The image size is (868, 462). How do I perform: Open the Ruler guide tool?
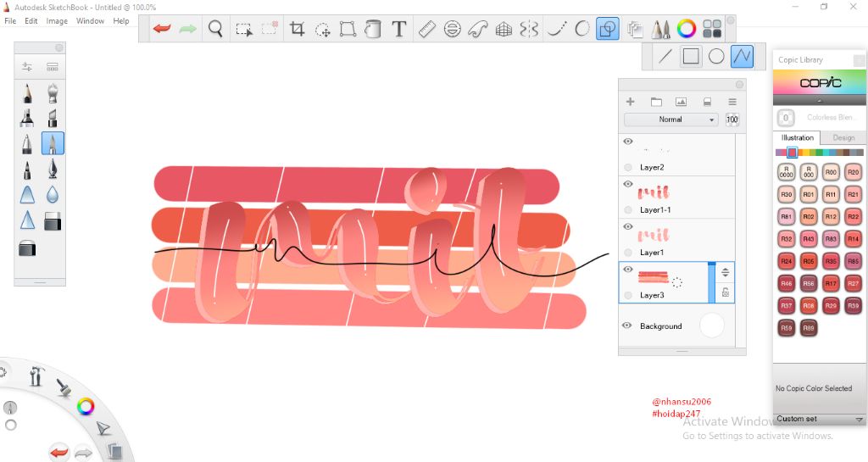tap(427, 29)
